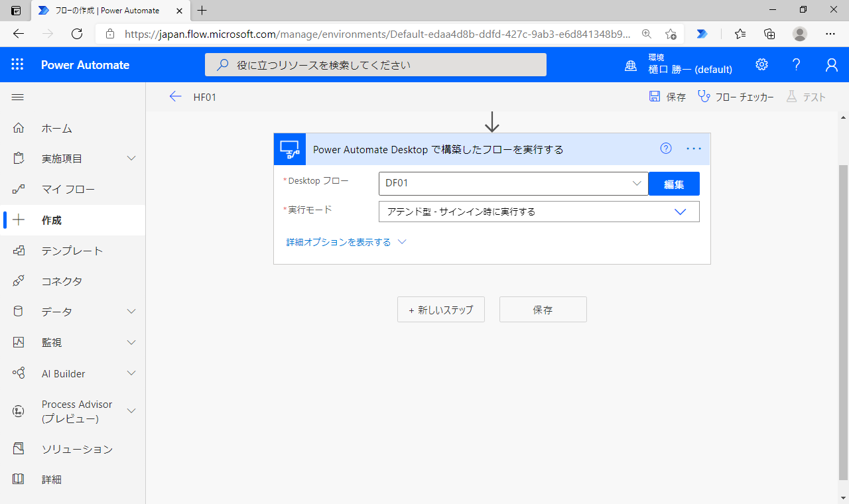The width and height of the screenshot is (849, 504).
Task: Click the Power Automate title link
Action: pos(85,64)
